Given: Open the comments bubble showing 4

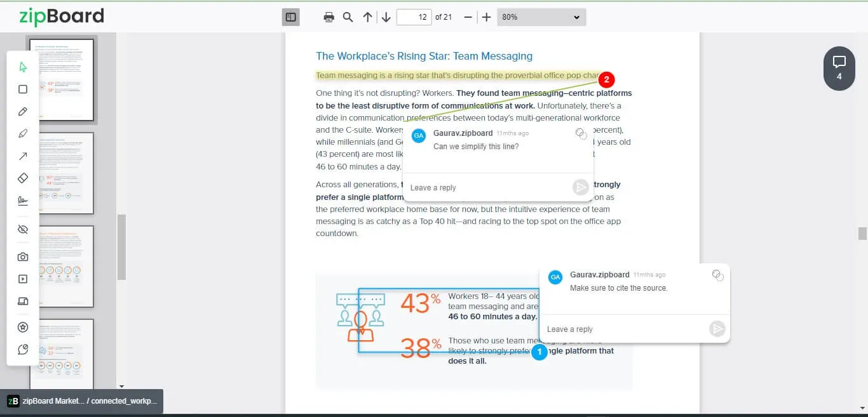Looking at the screenshot, I should tap(839, 68).
